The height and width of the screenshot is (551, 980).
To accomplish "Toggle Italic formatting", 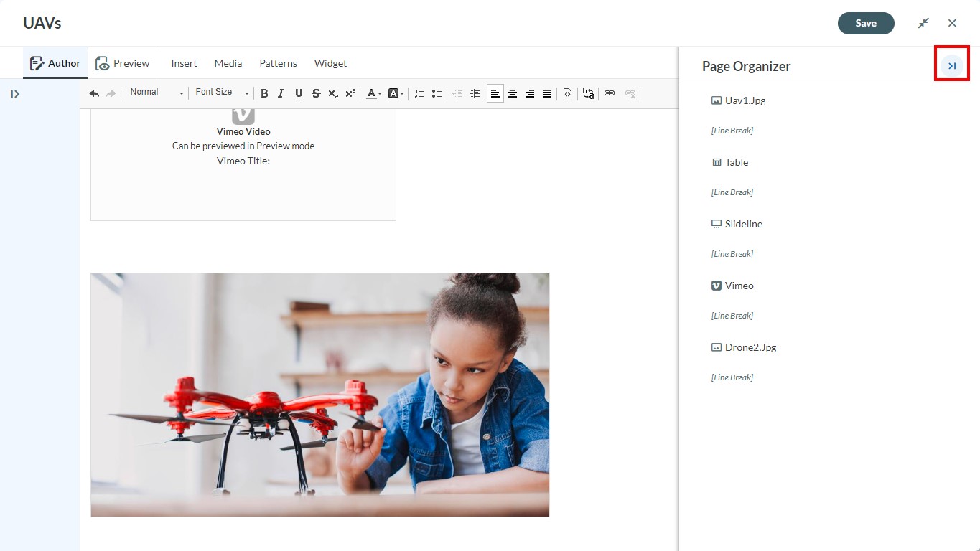I will pos(281,93).
